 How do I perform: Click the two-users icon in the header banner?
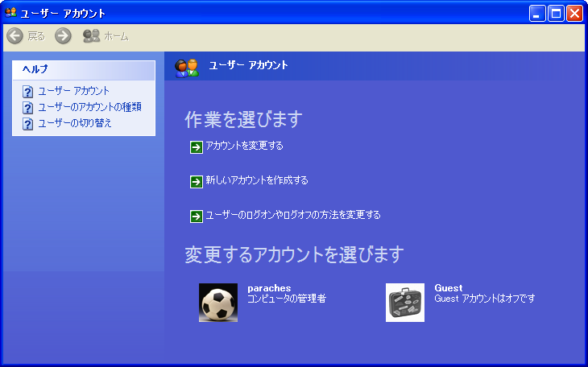coord(187,68)
